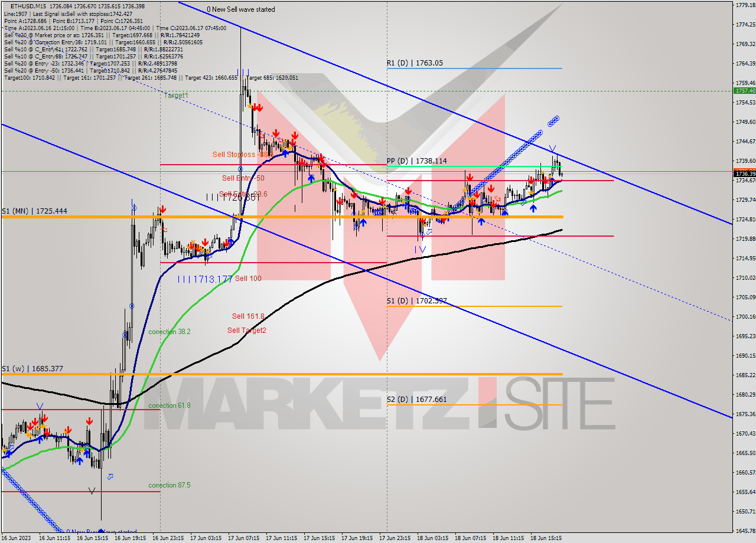Image resolution: width=756 pixels, height=543 pixels.
Task: Click the 'PP (D) | 1738.114' pivot label
Action: point(417,161)
